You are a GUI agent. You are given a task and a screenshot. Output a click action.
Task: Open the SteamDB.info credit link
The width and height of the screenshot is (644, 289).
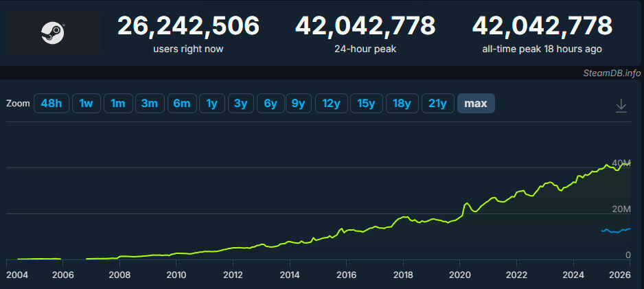pyautogui.click(x=610, y=73)
